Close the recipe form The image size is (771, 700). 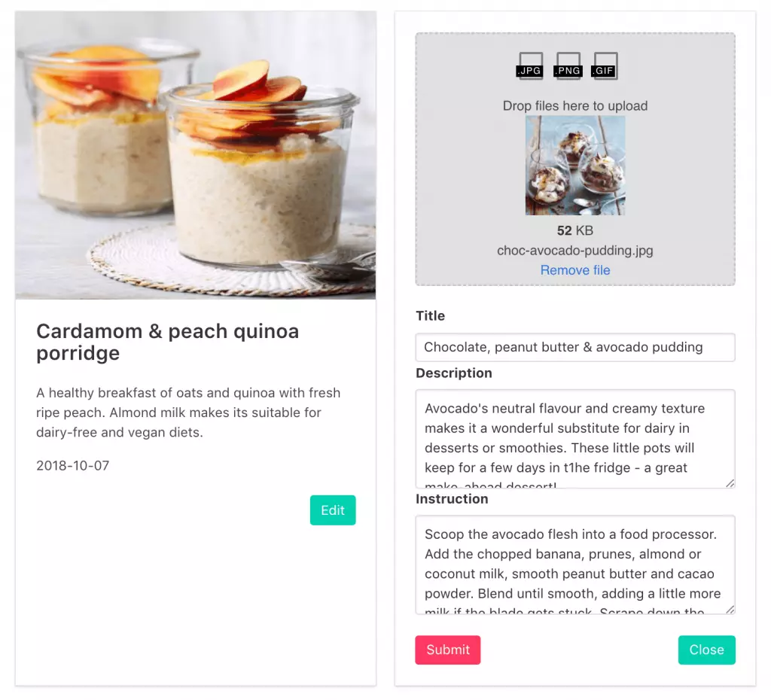(x=706, y=650)
